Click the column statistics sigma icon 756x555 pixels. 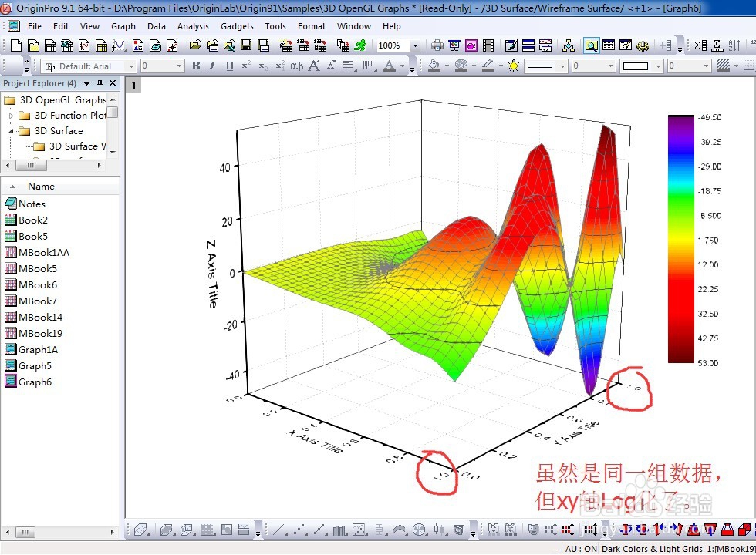click(700, 45)
